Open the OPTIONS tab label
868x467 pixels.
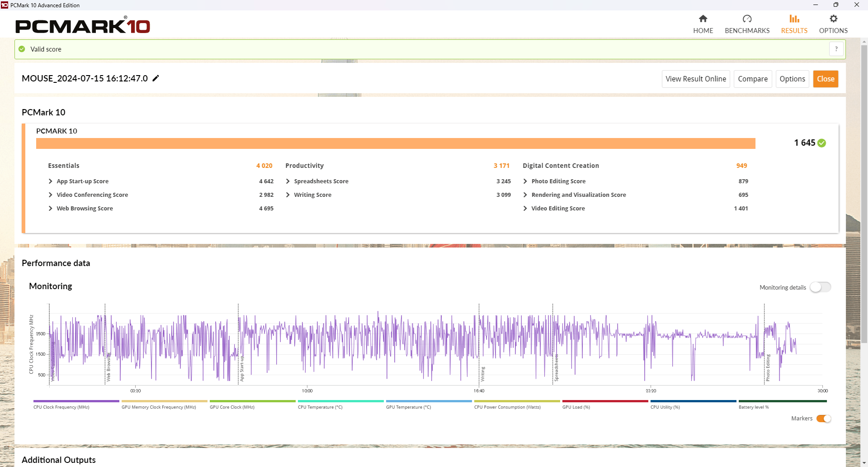point(833,31)
